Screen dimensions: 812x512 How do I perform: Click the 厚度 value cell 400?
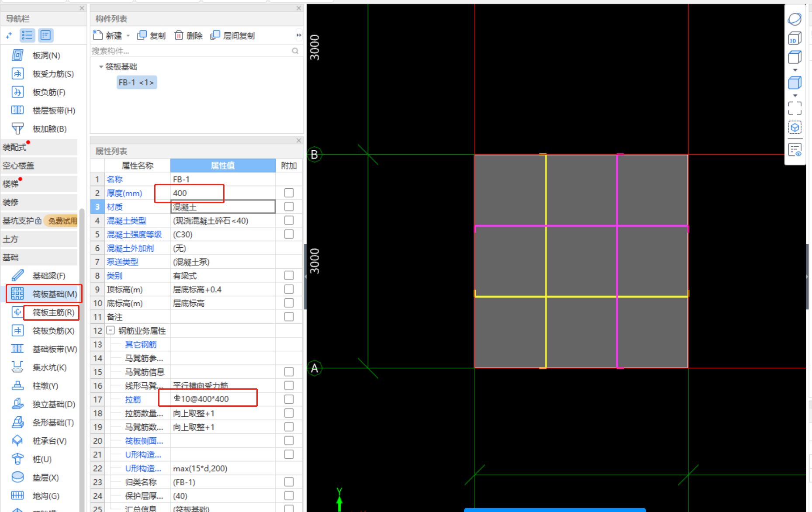coord(223,193)
